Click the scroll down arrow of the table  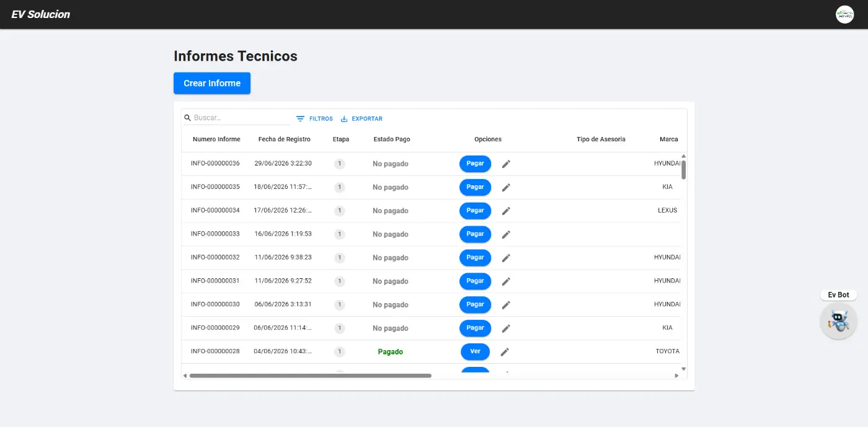click(684, 369)
